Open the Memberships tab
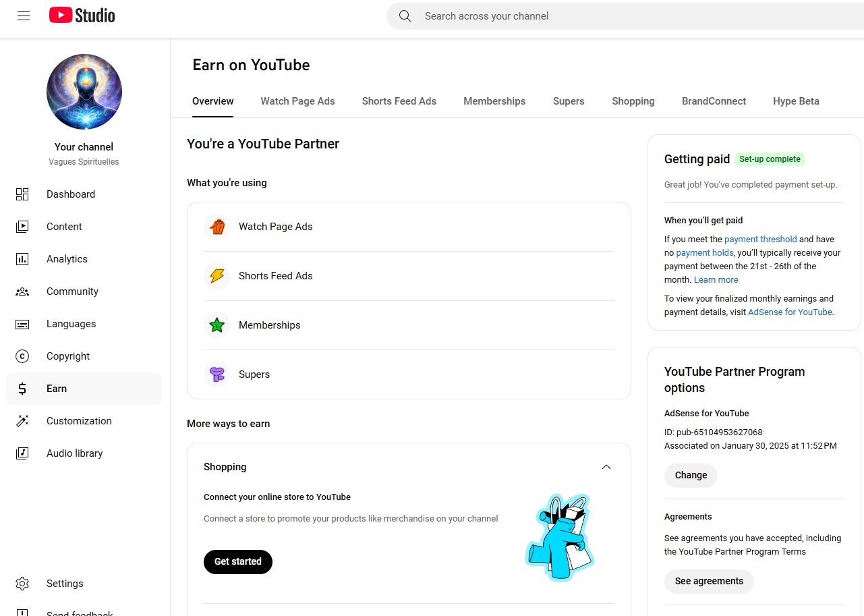This screenshot has height=616, width=864. (494, 101)
